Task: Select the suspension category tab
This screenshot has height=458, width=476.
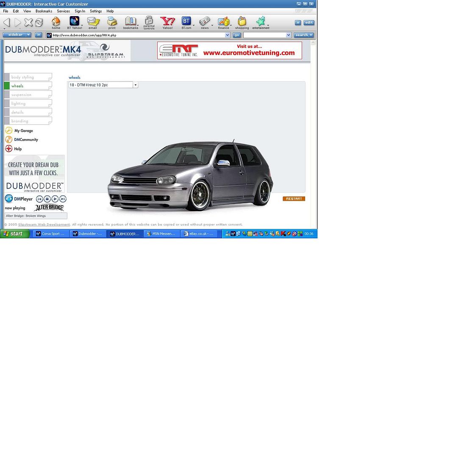Action: [28, 95]
